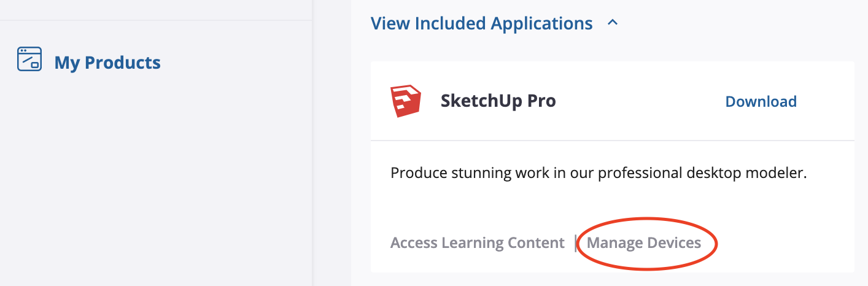Download SketchUp Pro
The image size is (868, 286).
coord(761,101)
